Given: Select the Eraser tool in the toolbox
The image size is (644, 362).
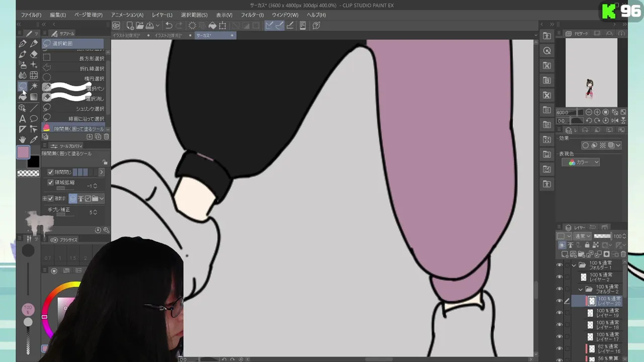Looking at the screenshot, I should click(34, 54).
